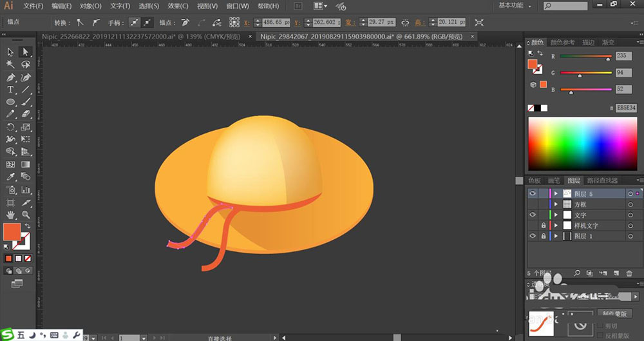Select the Eyedropper tool

click(10, 177)
